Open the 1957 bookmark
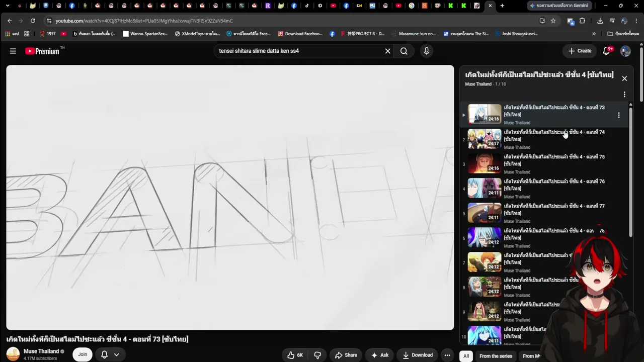Viewport: 644px width, 362px height. click(x=47, y=34)
